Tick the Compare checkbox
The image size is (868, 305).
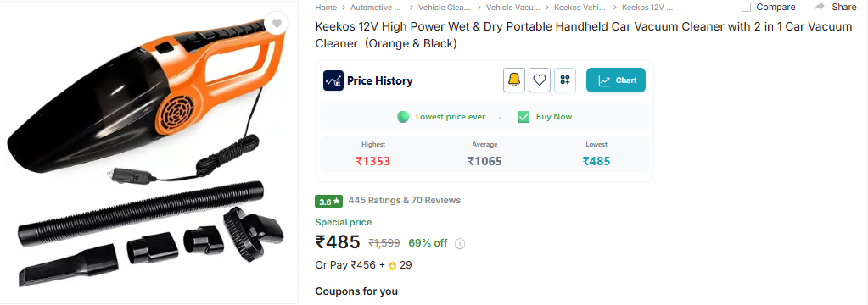click(x=746, y=7)
